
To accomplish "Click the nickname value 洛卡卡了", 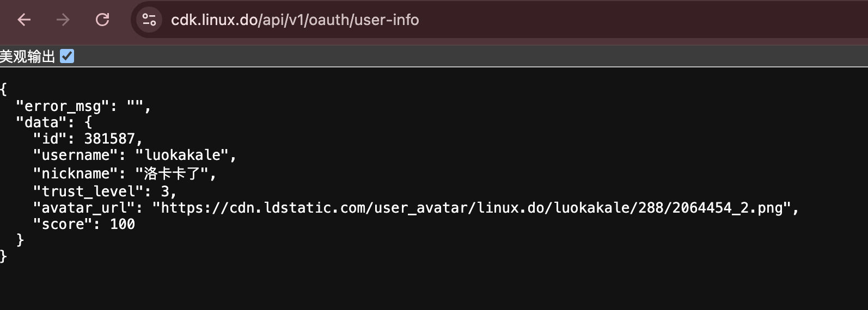I will coord(176,173).
